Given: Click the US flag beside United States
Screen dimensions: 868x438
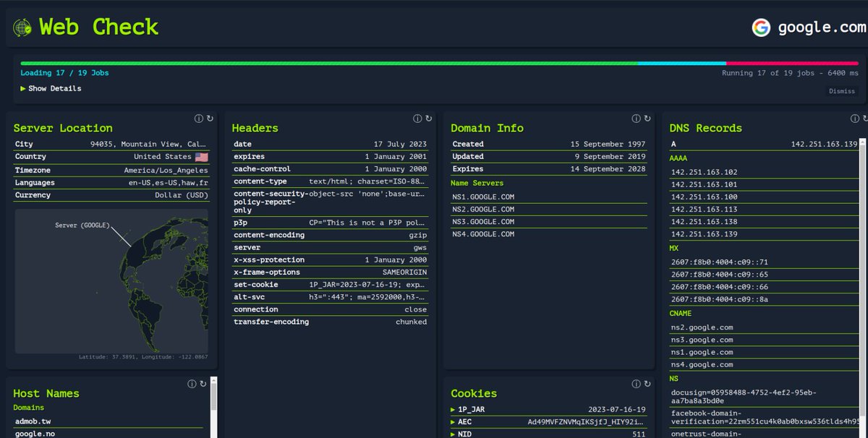Looking at the screenshot, I should tap(203, 156).
